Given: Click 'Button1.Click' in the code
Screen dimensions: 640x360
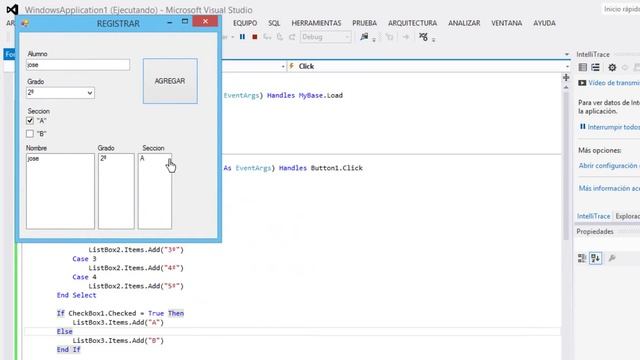Looking at the screenshot, I should coord(337,168).
